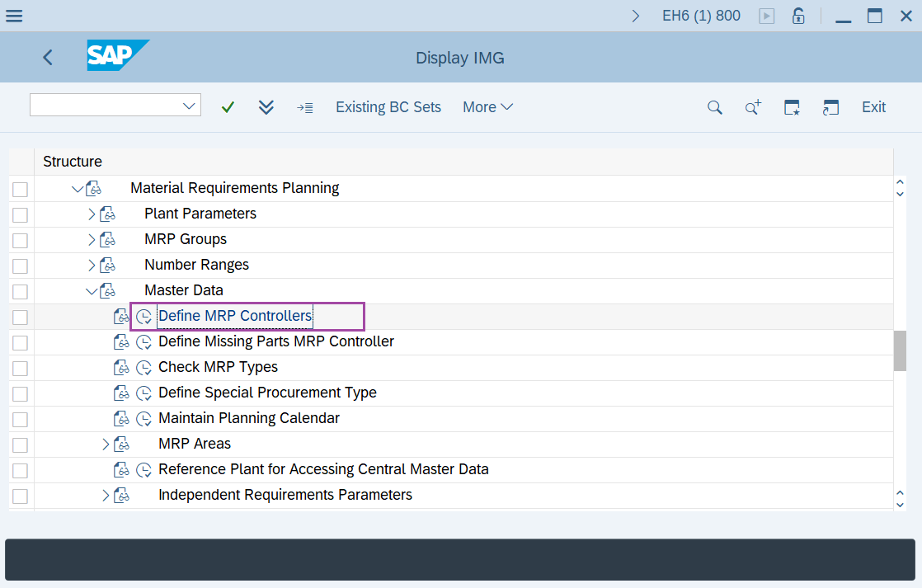Image resolution: width=922 pixels, height=588 pixels.
Task: Click the Position (arrow to list) icon
Action: [305, 106]
